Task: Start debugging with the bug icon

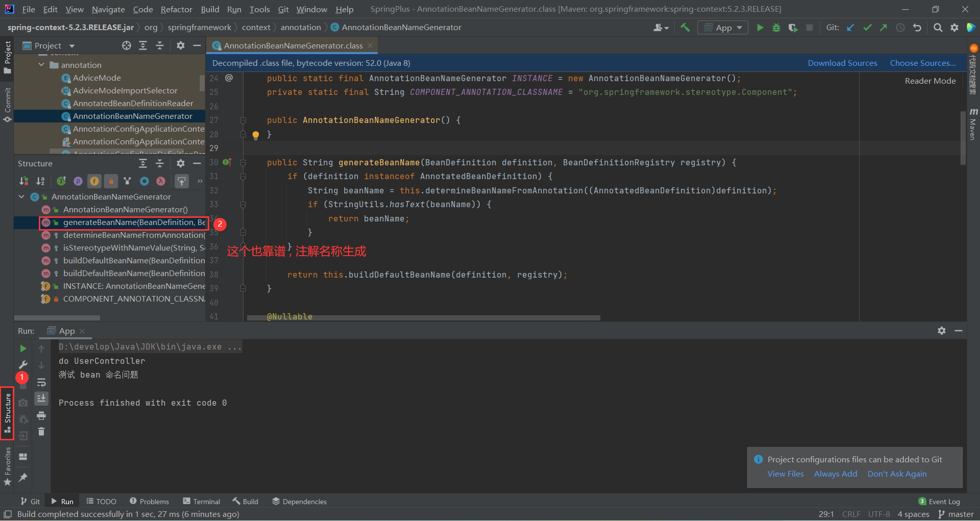Action: 776,28
